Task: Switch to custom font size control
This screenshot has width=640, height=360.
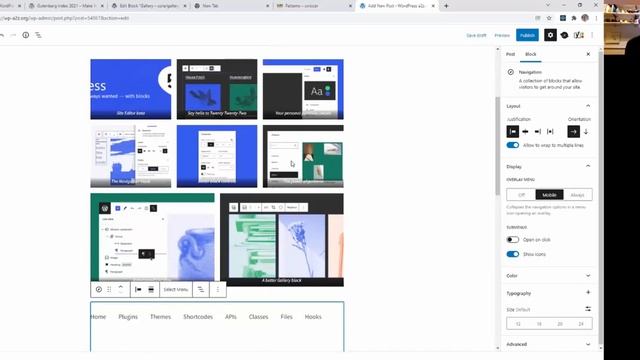Action: (x=588, y=309)
